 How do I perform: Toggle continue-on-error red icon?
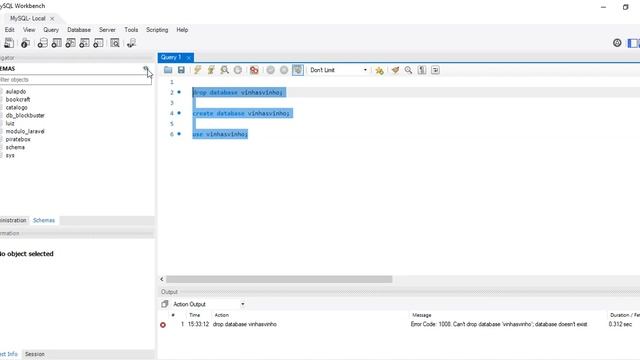pyautogui.click(x=254, y=70)
